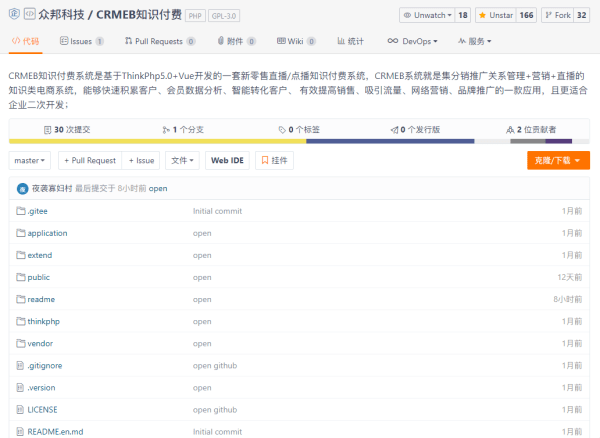
Task: Click the bookmark icon on 挂件 button
Action: (265, 160)
